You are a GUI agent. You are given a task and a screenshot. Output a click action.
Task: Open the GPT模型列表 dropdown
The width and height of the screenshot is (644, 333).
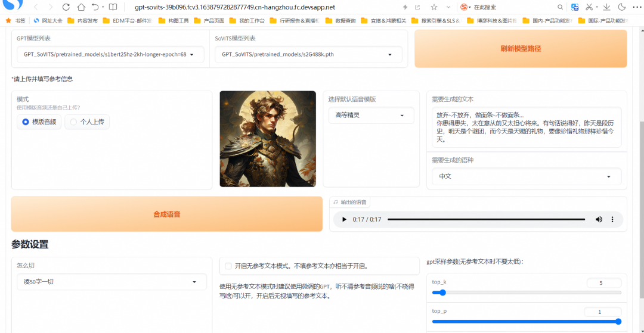(110, 54)
